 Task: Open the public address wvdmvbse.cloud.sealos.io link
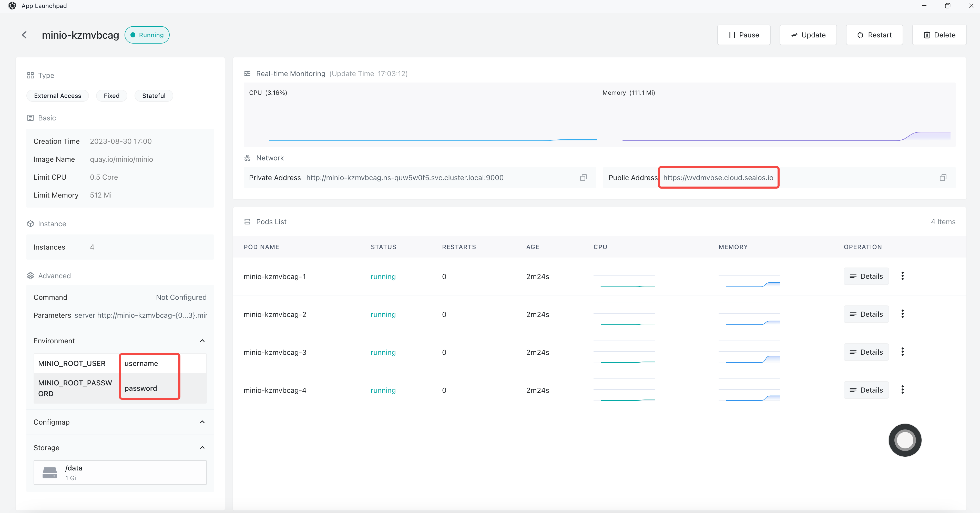[x=718, y=178]
